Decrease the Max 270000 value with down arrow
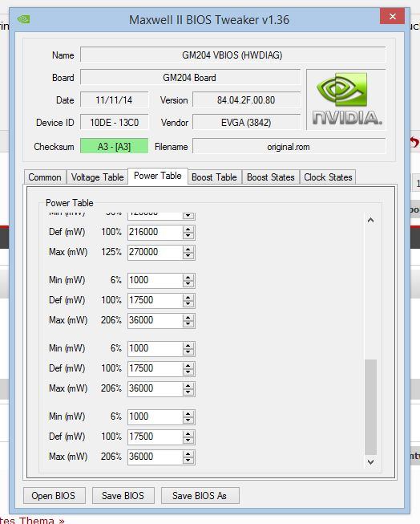 point(188,256)
